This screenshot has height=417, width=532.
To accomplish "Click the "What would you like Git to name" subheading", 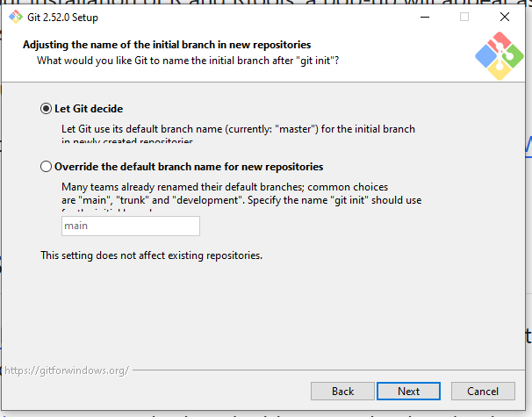I will click(x=189, y=60).
